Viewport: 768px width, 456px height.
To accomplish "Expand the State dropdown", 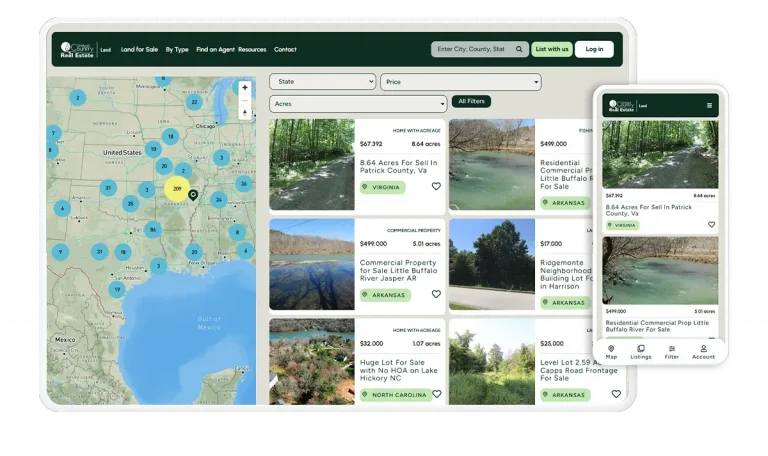I will pos(322,82).
